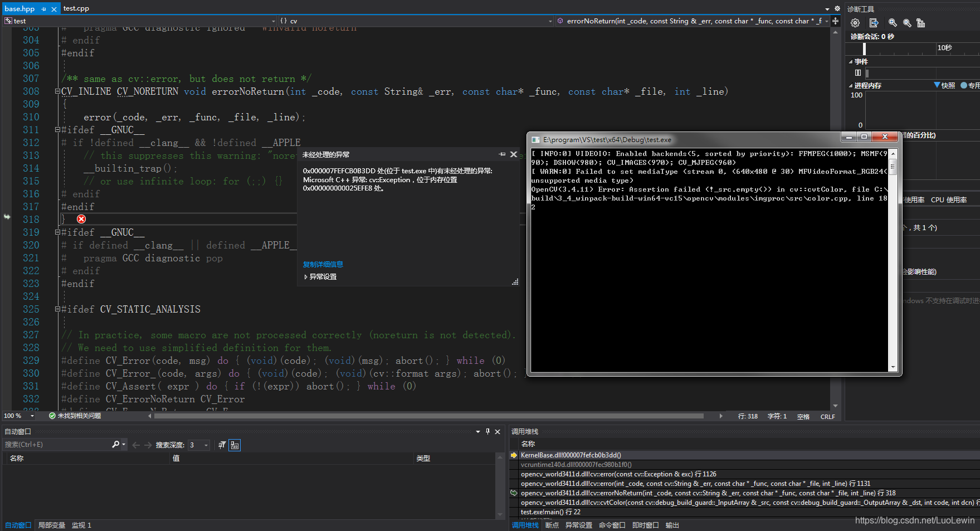The height and width of the screenshot is (531, 980).
Task: Click the pause events icon in diagnostics
Action: coord(858,73)
